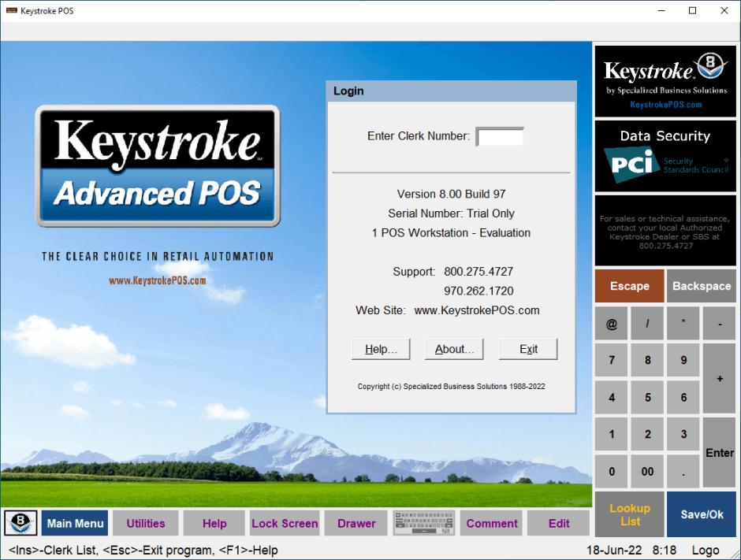
Task: Click the www.KeystrokePOS.com link under the logo
Action: 158,280
